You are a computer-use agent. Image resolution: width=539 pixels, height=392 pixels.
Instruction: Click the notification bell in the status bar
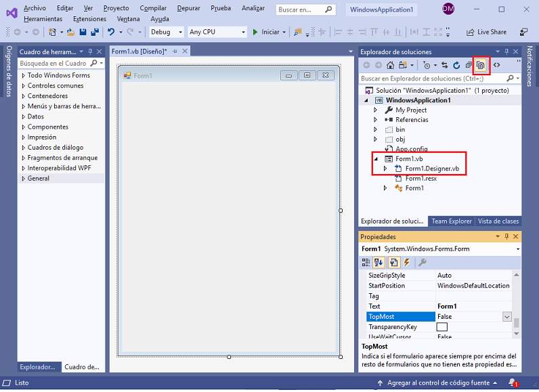click(513, 383)
